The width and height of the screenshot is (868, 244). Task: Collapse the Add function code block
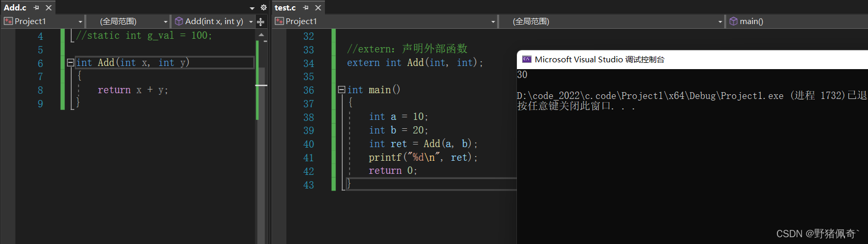pyautogui.click(x=71, y=63)
